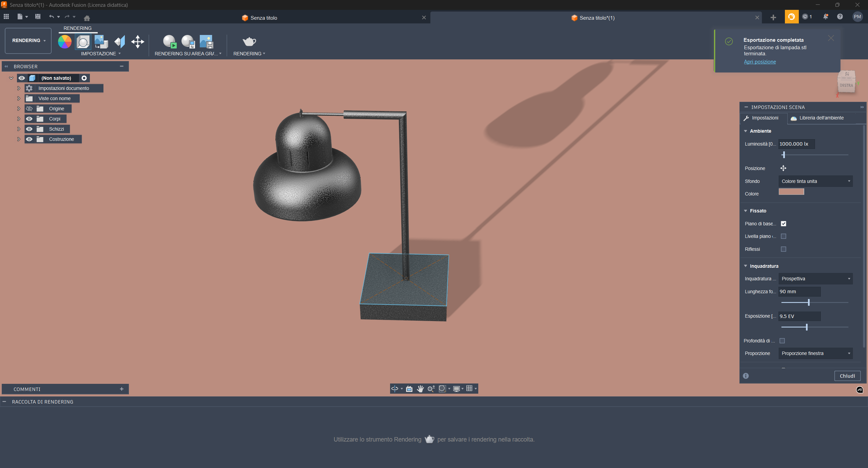
Task: Click the Chiudi button
Action: [x=847, y=376]
